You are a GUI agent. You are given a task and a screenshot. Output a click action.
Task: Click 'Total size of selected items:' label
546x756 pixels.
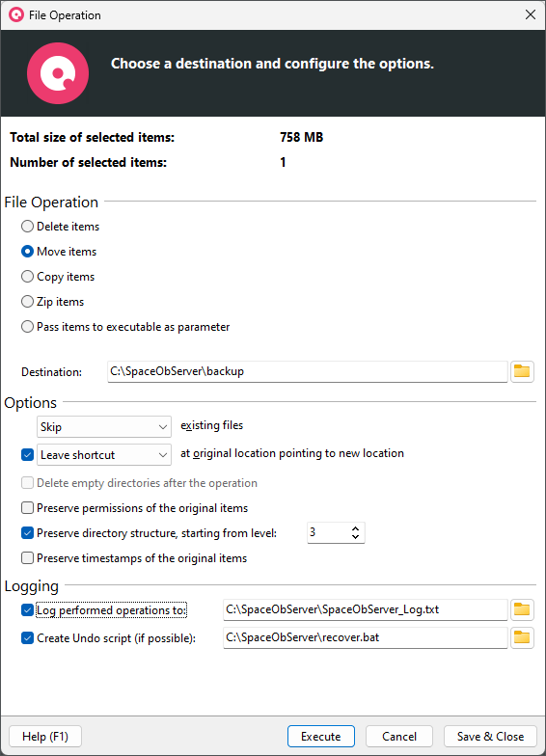93,137
